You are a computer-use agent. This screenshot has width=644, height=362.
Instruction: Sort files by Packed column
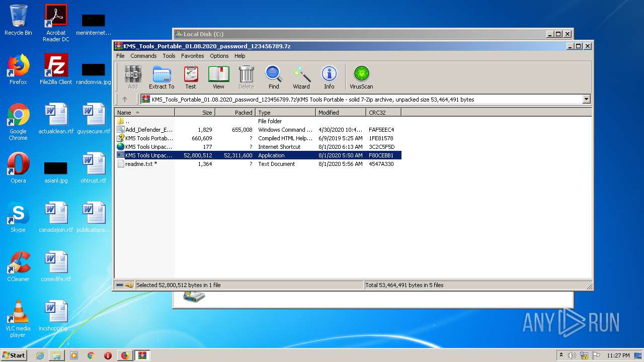pos(235,113)
